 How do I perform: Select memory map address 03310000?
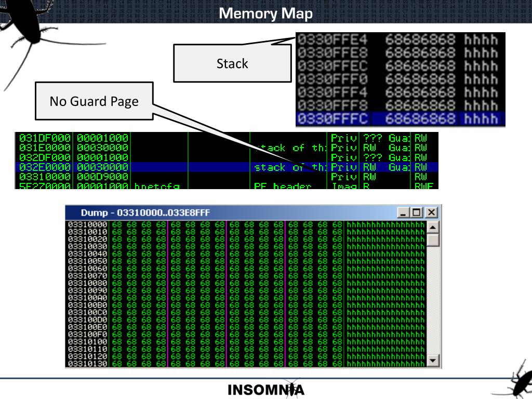[x=45, y=177]
